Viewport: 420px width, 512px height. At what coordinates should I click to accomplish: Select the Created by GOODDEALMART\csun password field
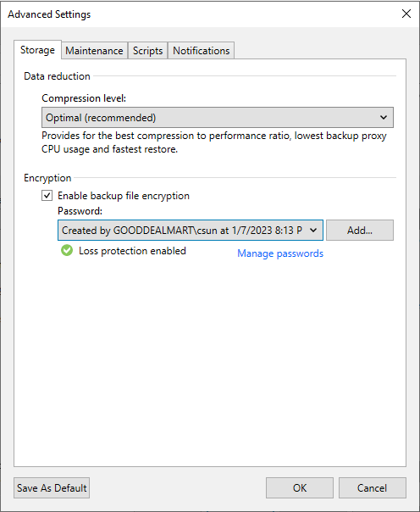pos(191,231)
